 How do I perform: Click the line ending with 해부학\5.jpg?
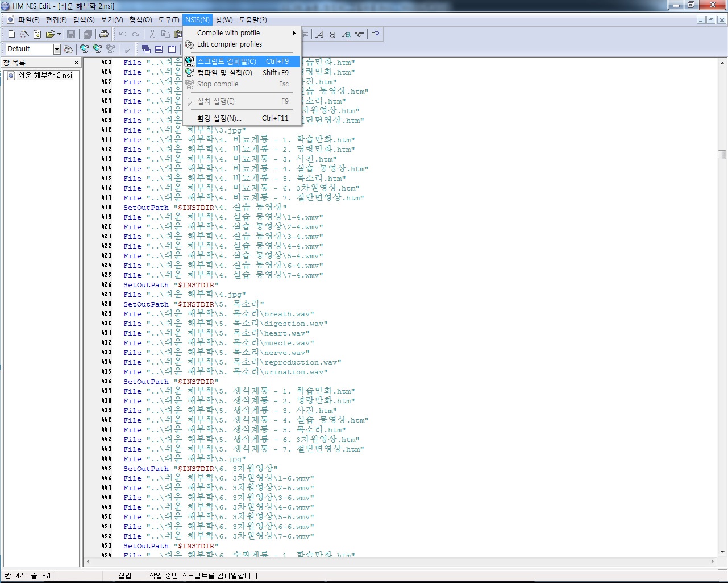tap(184, 459)
